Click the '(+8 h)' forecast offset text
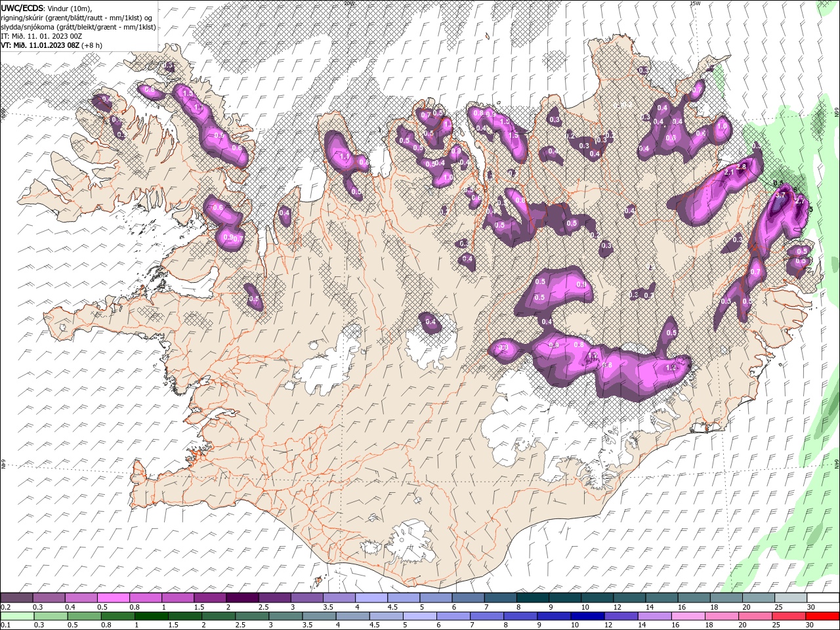The width and height of the screenshot is (840, 630). [x=92, y=45]
